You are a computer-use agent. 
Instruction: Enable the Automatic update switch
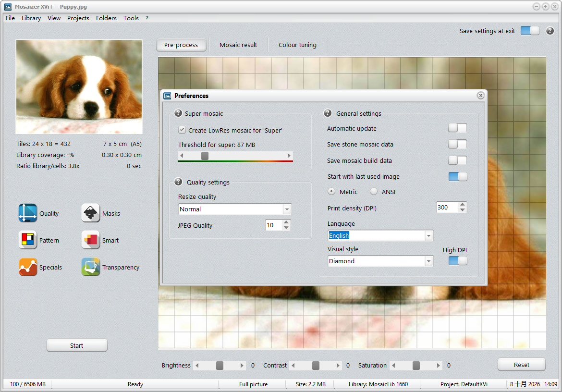tap(457, 128)
